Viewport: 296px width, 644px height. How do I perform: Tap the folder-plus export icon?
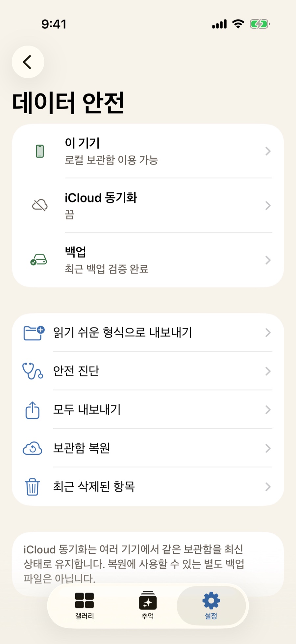[x=34, y=333]
